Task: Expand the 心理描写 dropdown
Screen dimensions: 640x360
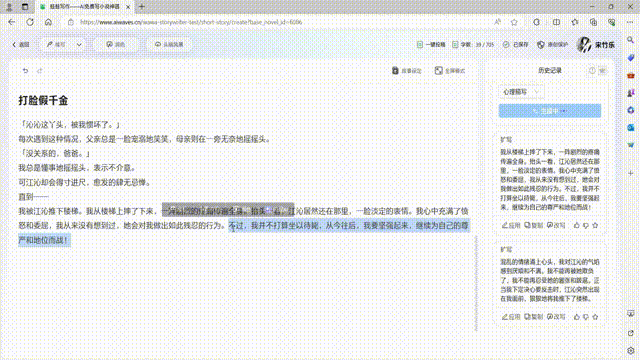Action: click(521, 92)
